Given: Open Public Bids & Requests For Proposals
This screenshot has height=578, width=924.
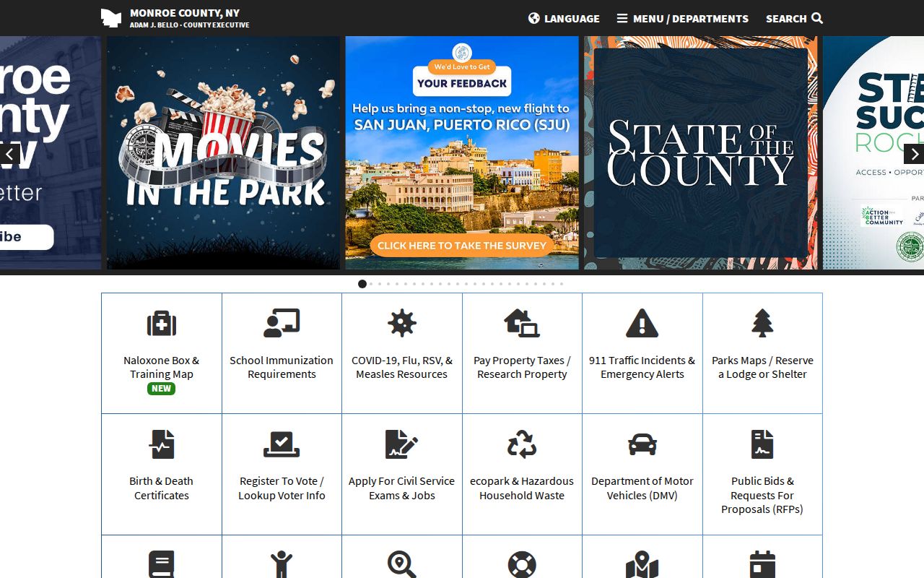Looking at the screenshot, I should 762,495.
